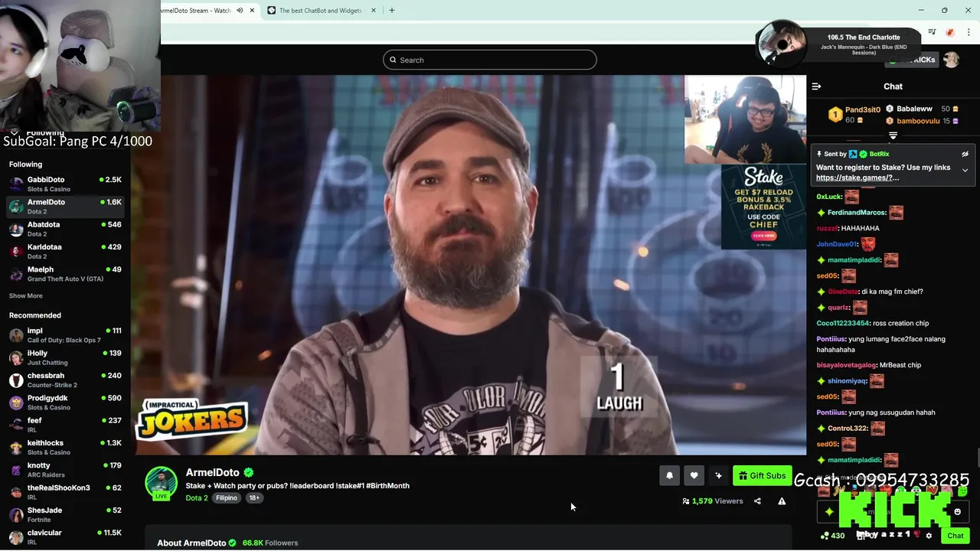Hide the pinned BotRix message

(x=965, y=154)
